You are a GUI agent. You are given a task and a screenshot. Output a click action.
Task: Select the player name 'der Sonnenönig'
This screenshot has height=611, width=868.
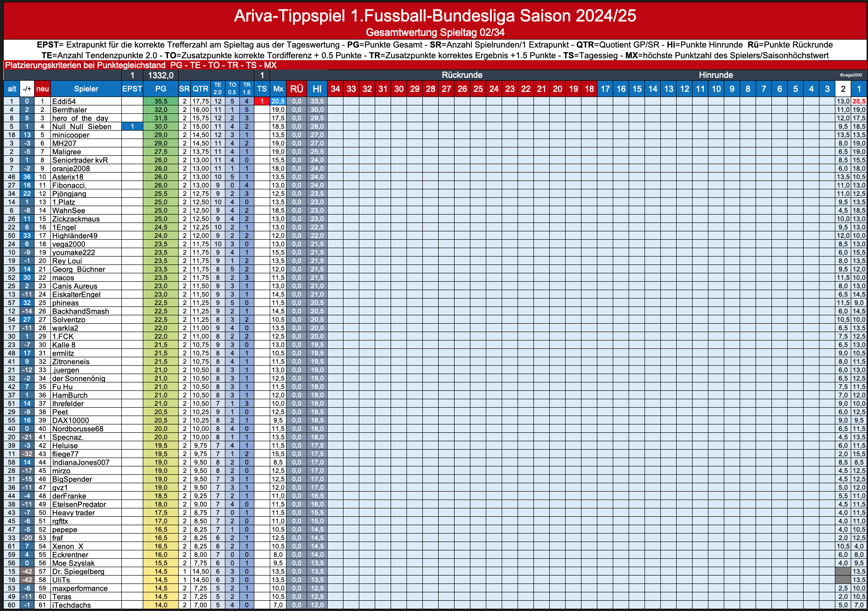(x=79, y=378)
